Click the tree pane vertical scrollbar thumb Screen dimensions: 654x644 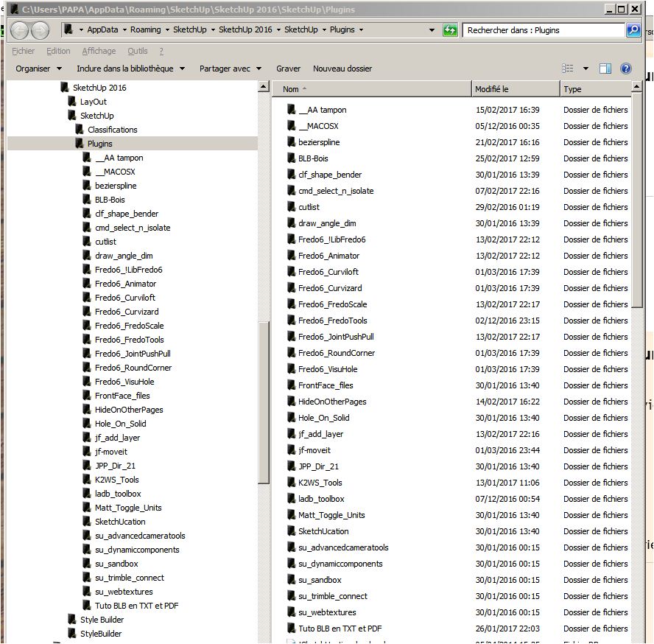[264, 402]
